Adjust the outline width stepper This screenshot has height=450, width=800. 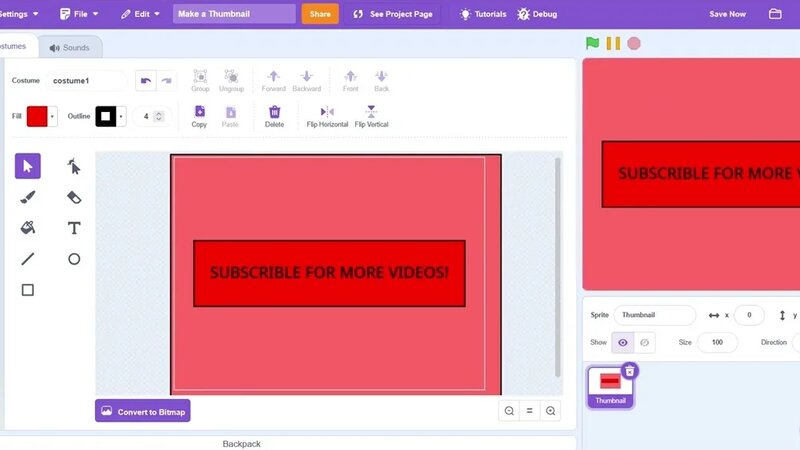[159, 116]
